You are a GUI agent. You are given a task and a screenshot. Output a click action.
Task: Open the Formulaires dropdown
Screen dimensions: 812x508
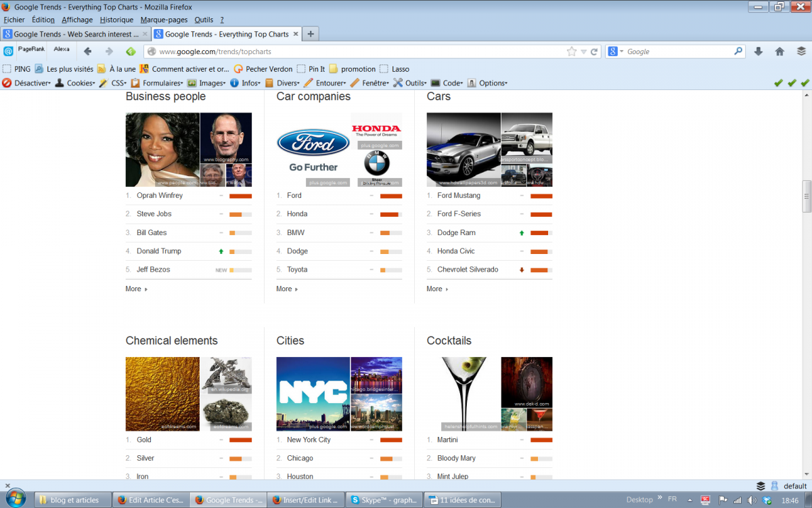tap(157, 83)
